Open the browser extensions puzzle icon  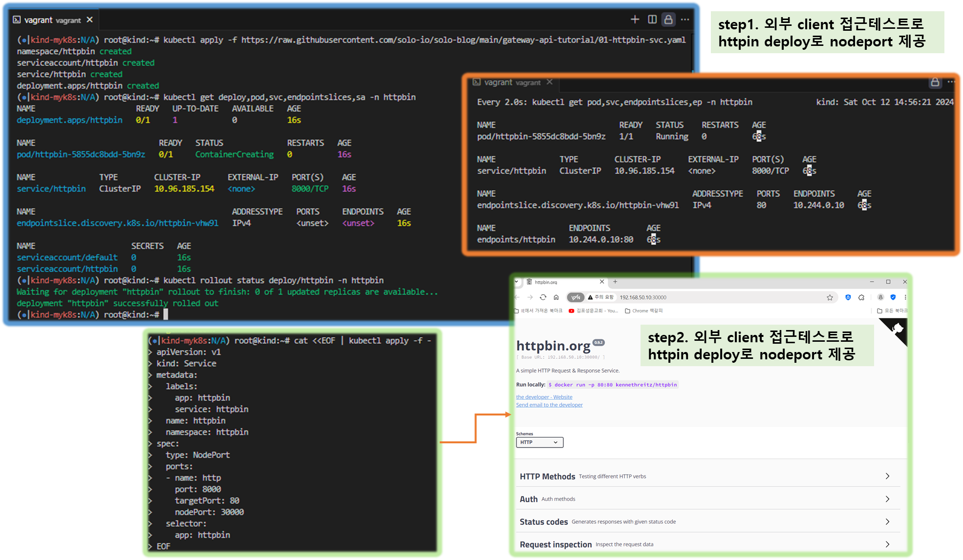(861, 297)
